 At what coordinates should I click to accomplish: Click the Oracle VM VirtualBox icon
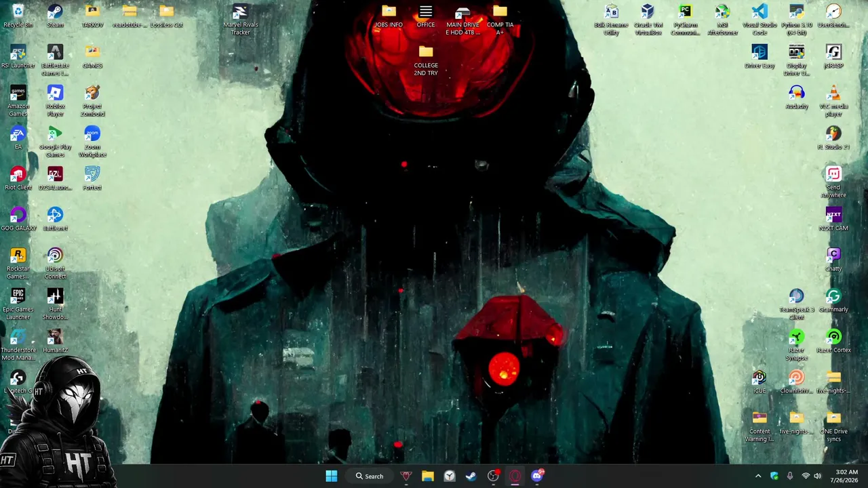click(x=648, y=20)
